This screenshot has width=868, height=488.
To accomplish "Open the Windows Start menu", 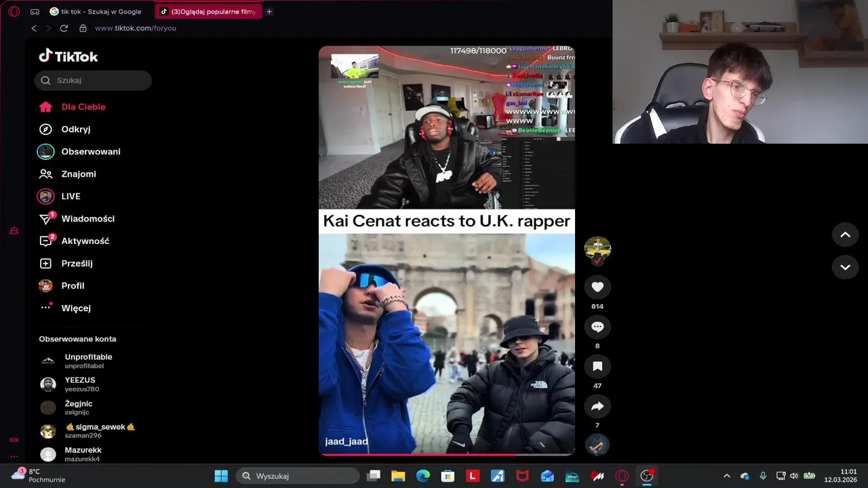I will tap(221, 476).
